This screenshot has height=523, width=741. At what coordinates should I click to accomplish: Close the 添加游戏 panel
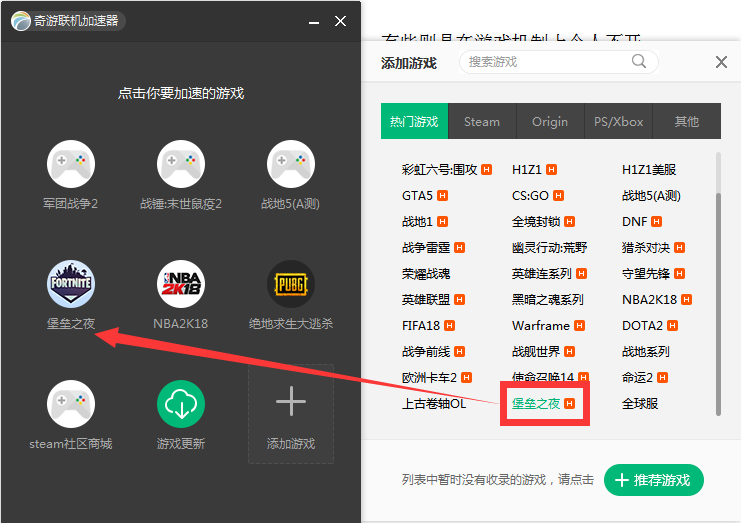tap(721, 62)
